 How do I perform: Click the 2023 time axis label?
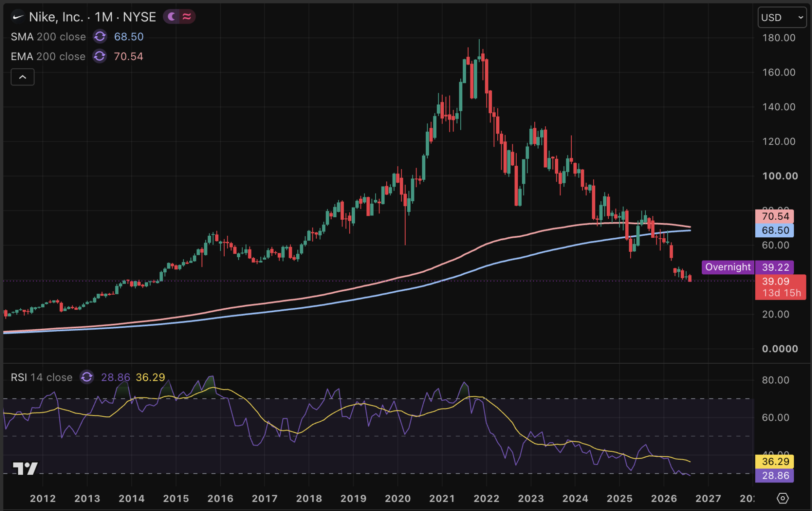coord(531,498)
